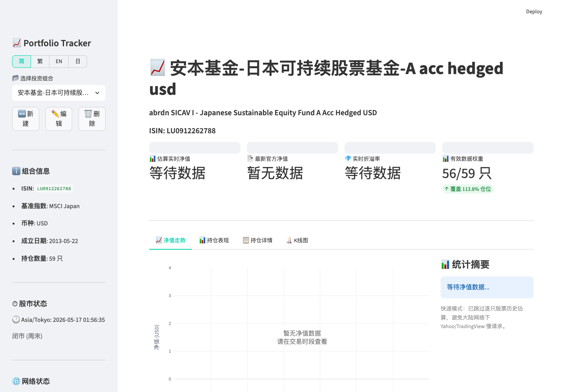
Task: Click the 闭市 (周末) market status text
Action: pyautogui.click(x=27, y=336)
